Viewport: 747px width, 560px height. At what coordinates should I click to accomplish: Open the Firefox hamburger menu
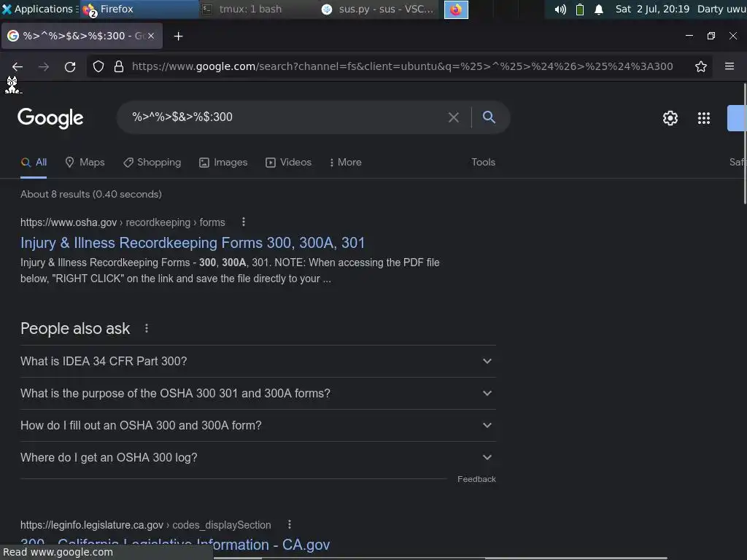[x=729, y=66]
